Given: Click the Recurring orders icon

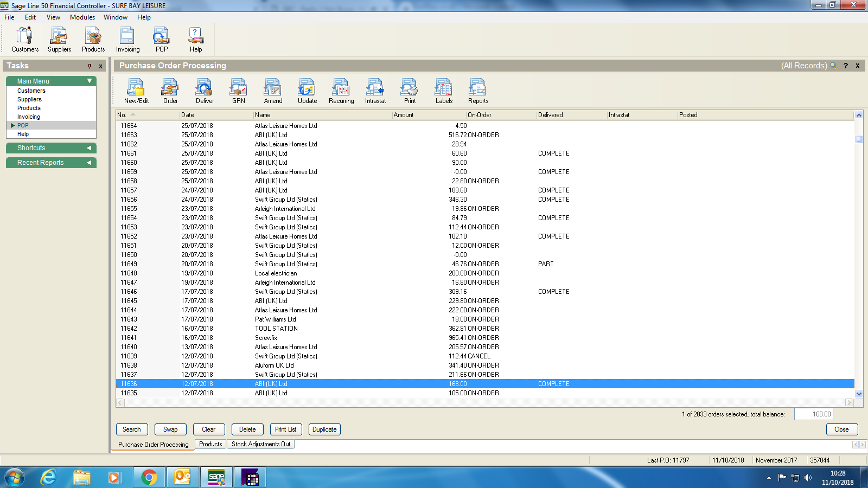Looking at the screenshot, I should click(x=341, y=91).
